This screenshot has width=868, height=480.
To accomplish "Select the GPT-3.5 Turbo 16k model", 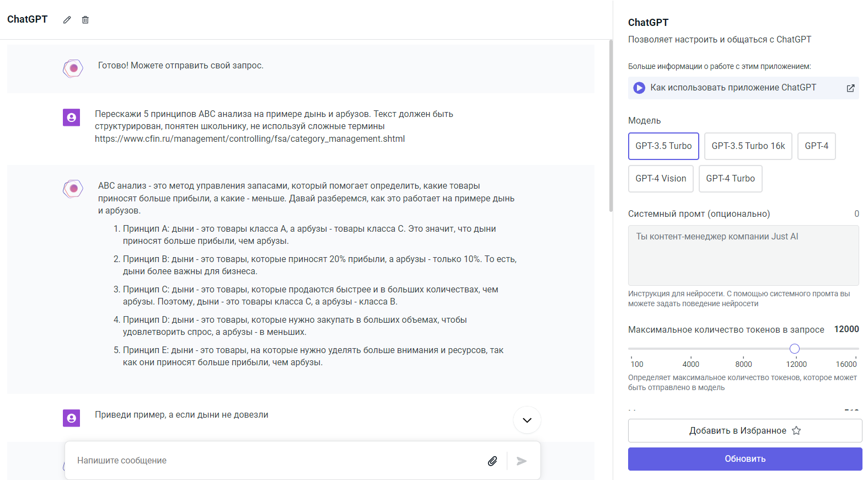I will pos(748,146).
